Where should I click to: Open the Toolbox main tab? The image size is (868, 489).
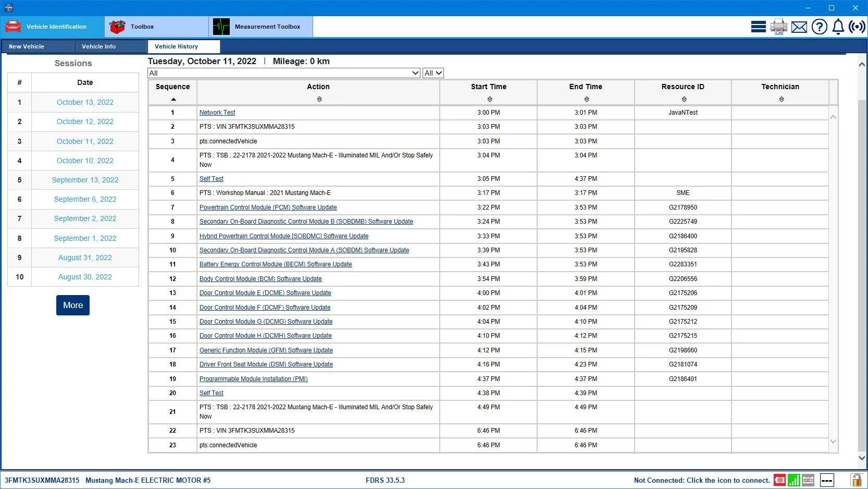156,27
